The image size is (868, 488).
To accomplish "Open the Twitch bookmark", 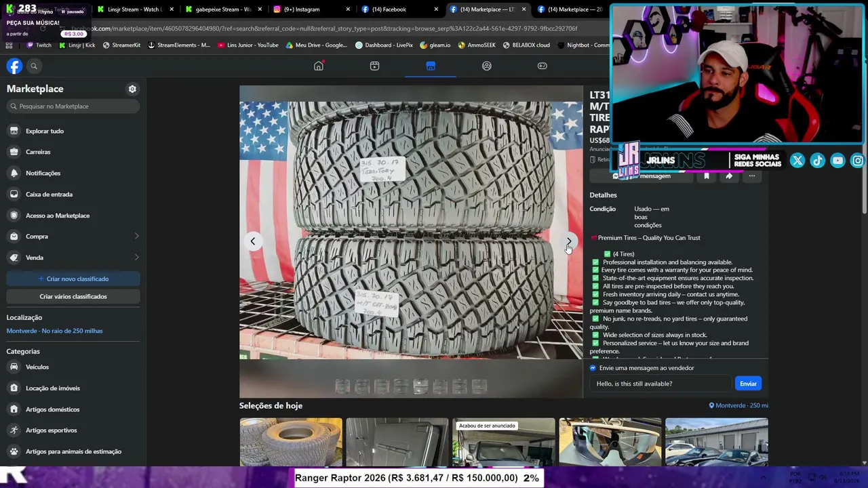I will [39, 45].
